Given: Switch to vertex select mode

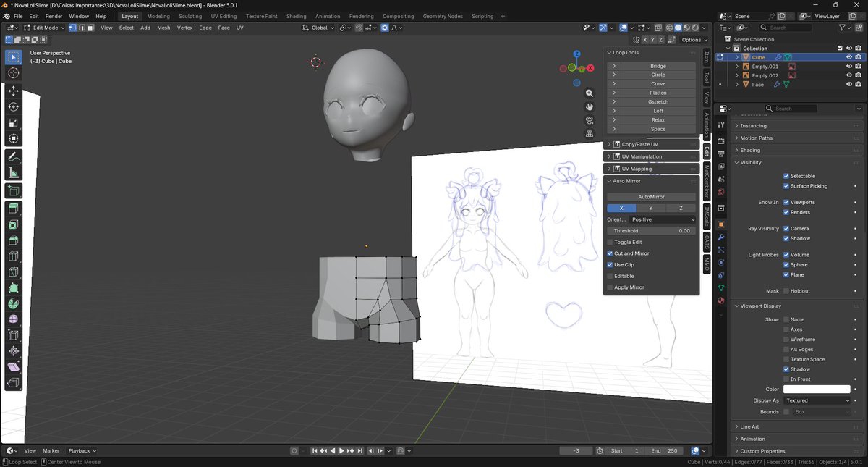Looking at the screenshot, I should coord(73,28).
